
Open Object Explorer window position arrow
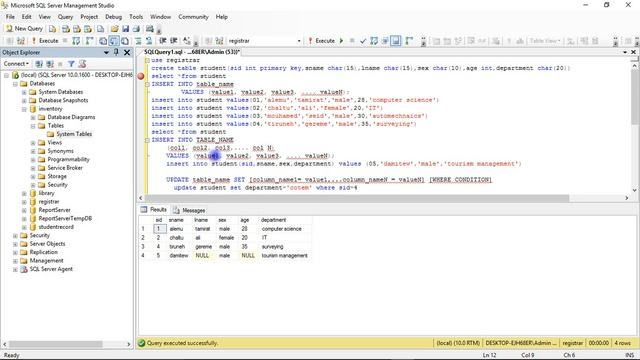106,52
